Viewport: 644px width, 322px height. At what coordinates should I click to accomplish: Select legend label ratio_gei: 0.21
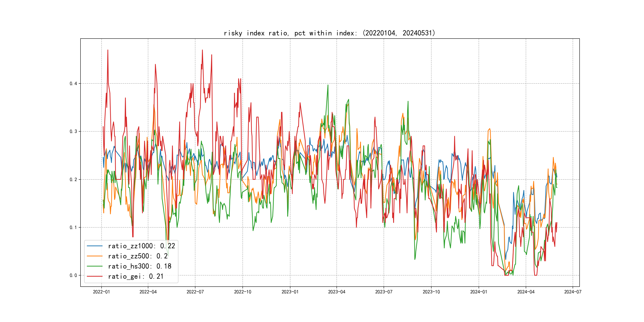point(136,276)
